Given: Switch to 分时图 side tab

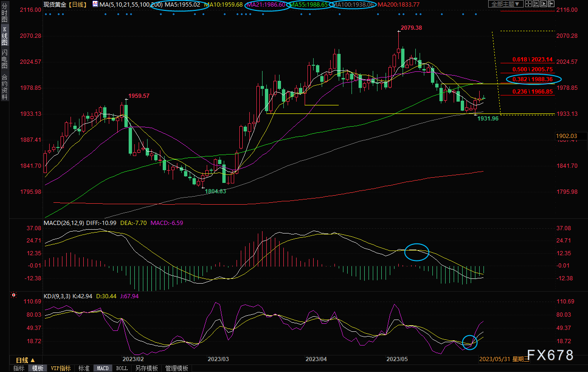Looking at the screenshot, I should click(x=4, y=15).
